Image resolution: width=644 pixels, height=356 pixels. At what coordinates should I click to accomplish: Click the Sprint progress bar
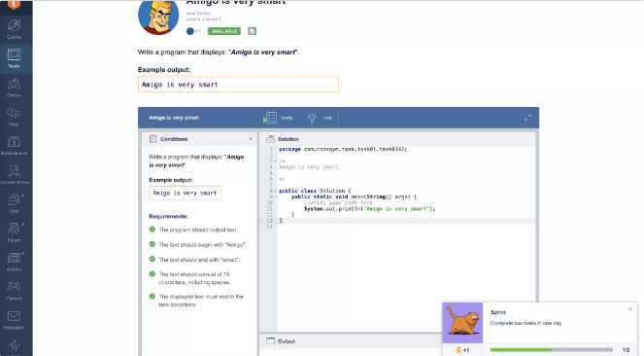tap(551, 350)
